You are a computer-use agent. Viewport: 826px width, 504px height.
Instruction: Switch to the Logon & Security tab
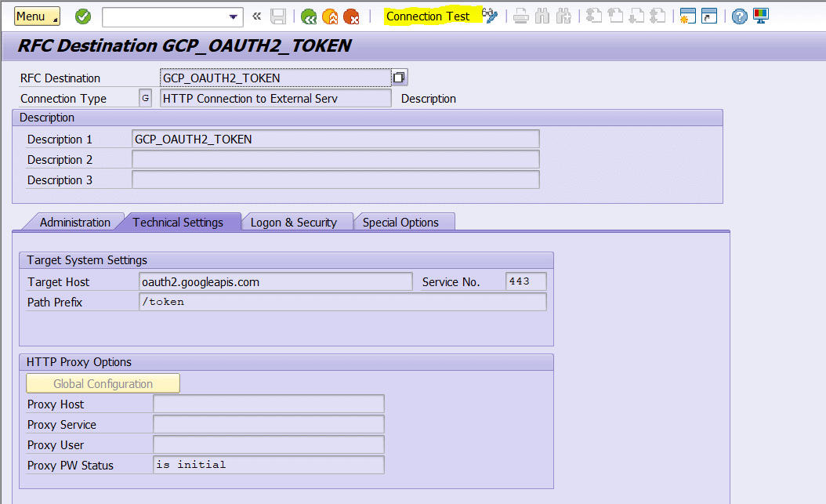(298, 222)
